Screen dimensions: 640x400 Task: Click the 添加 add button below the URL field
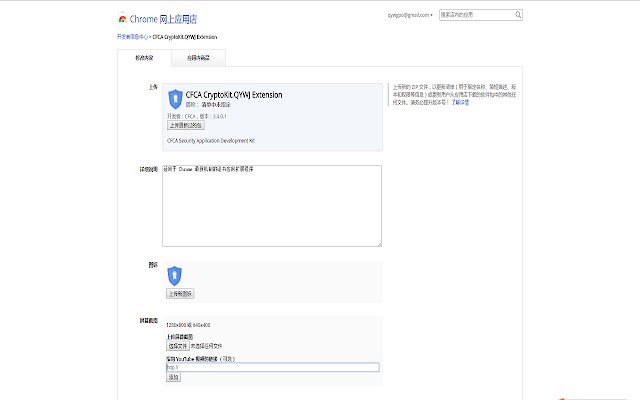[173, 377]
